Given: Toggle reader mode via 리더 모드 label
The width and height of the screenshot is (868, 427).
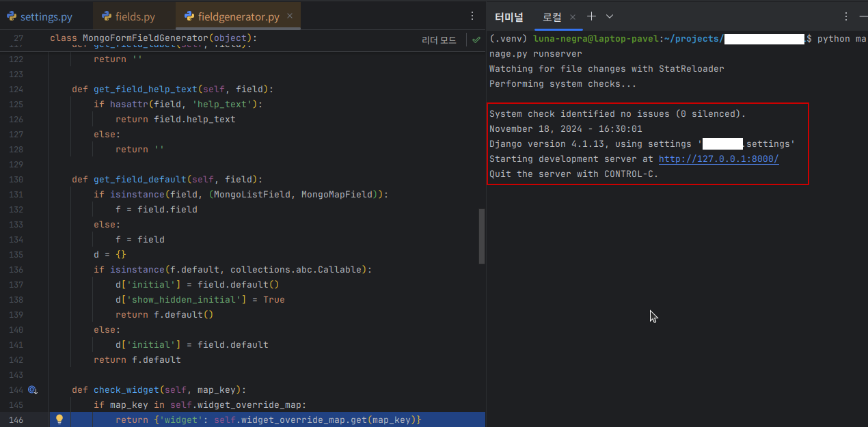Looking at the screenshot, I should (439, 40).
